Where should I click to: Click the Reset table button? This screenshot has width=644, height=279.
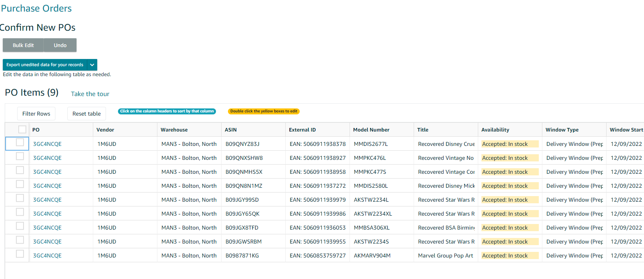tap(86, 114)
